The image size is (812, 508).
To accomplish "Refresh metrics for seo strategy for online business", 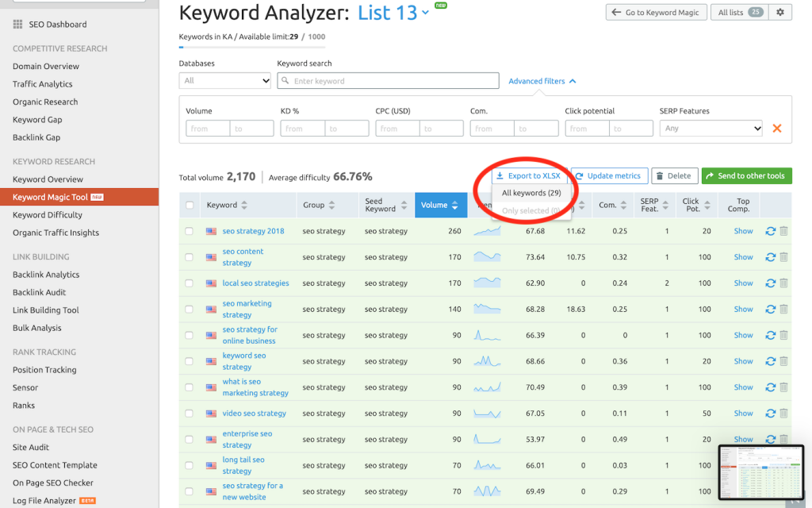I will tap(770, 336).
